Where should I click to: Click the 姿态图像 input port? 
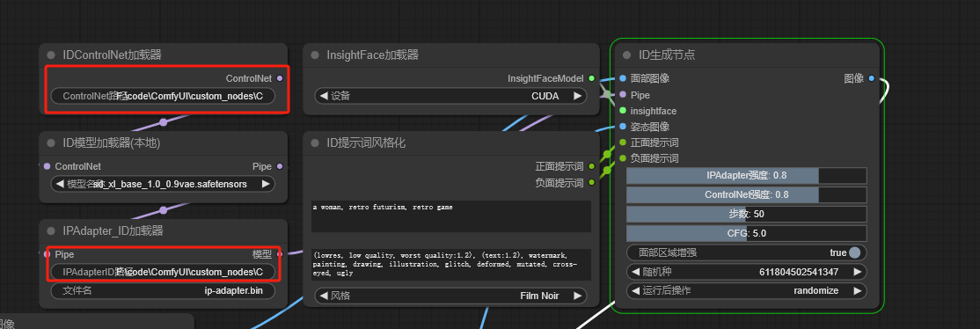(623, 127)
